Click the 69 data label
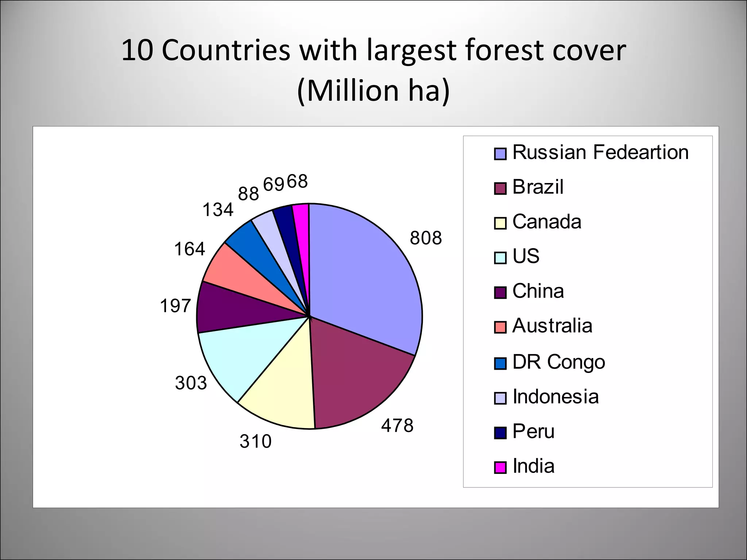Screen dimensions: 747x560 pyautogui.click(x=274, y=184)
